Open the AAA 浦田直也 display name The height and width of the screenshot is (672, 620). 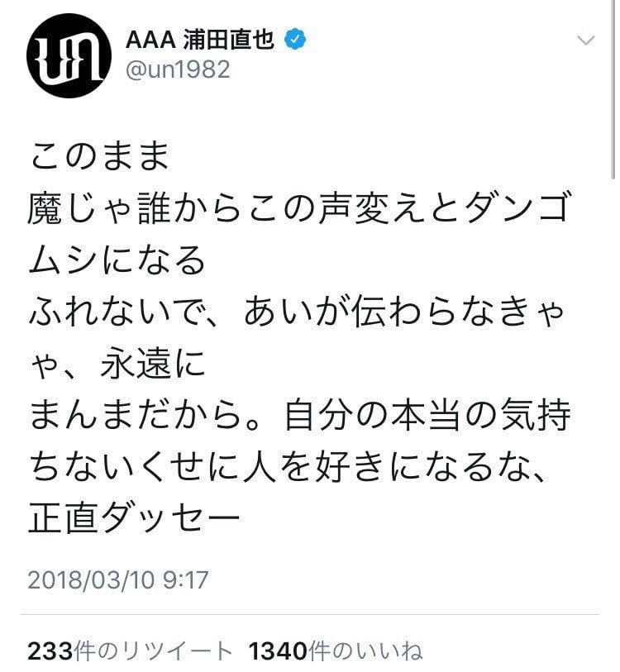coord(199,39)
